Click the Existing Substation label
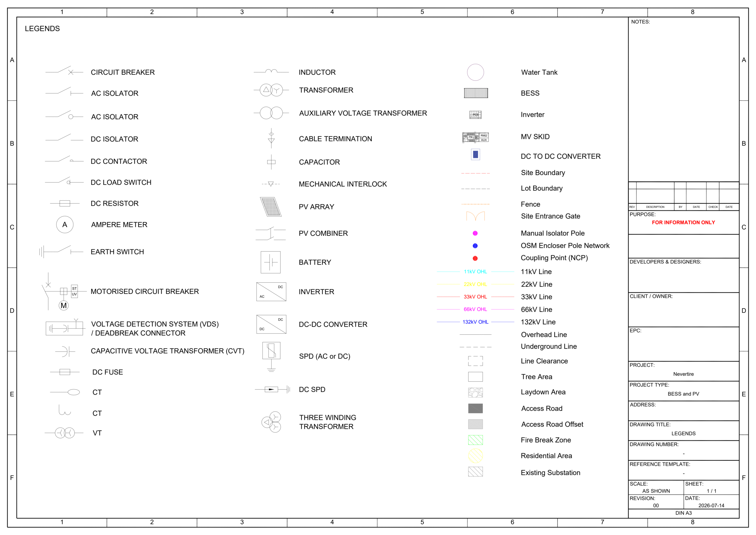756x535 pixels. [x=550, y=473]
